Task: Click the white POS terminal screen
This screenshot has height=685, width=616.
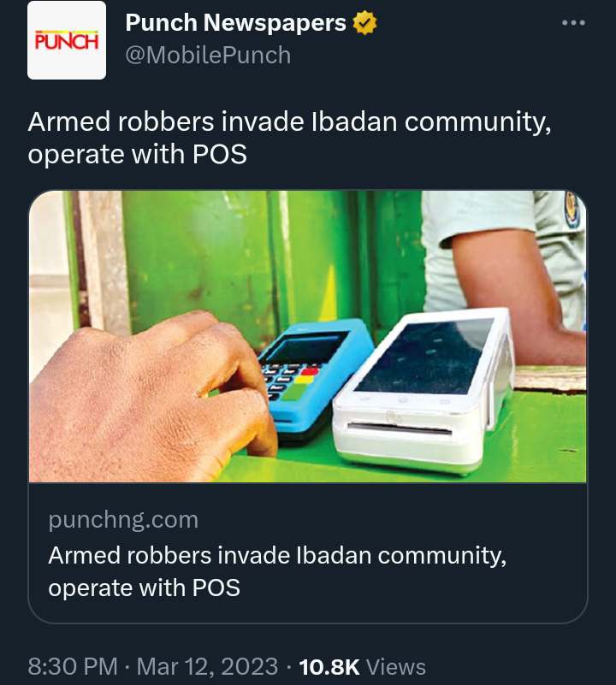Action: click(425, 355)
